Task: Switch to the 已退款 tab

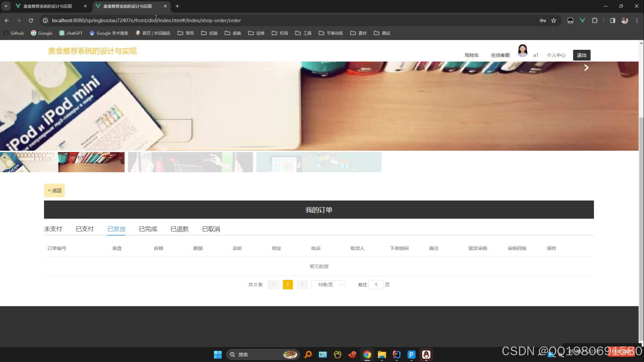Action: pyautogui.click(x=179, y=229)
